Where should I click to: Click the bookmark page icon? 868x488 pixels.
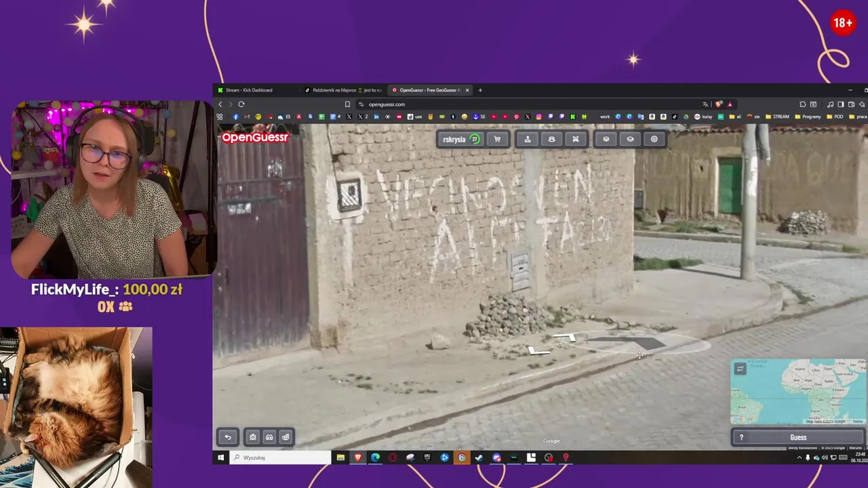click(347, 104)
